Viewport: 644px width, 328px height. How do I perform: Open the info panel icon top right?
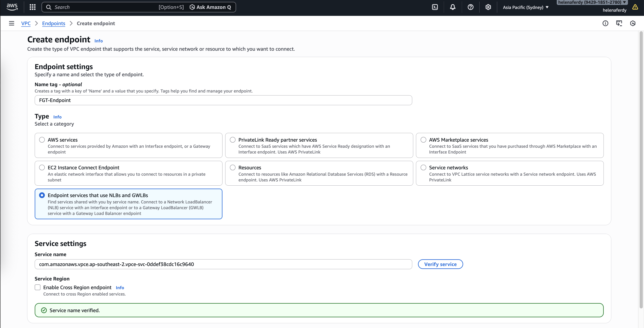coord(605,24)
